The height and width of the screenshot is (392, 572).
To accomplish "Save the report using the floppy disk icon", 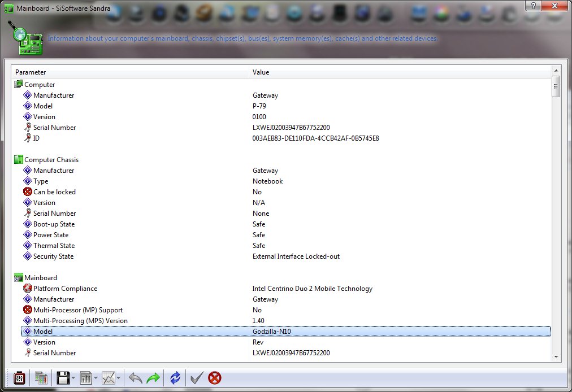I will click(63, 378).
